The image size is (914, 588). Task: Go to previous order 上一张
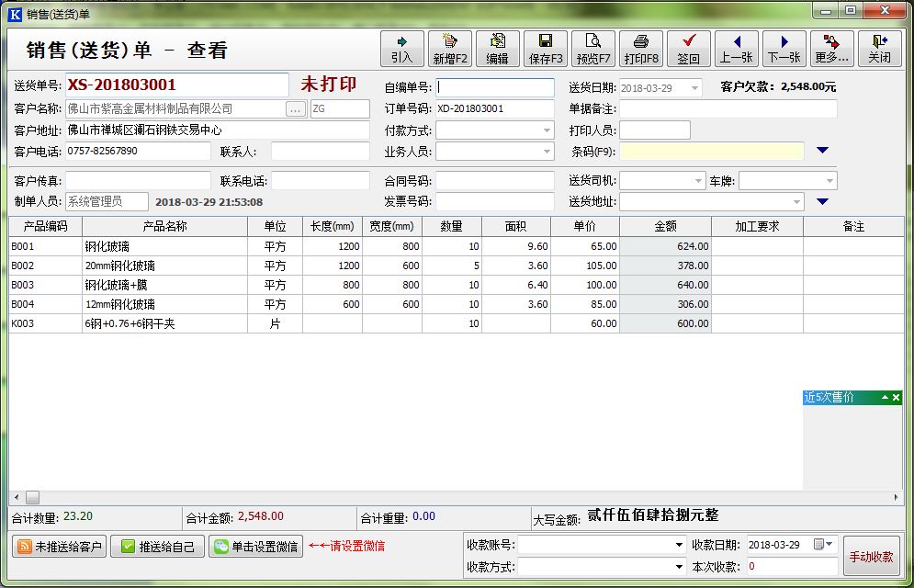click(x=736, y=49)
